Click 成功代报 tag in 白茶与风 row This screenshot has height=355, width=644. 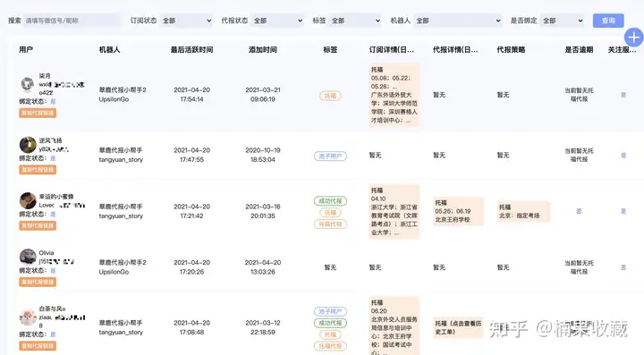tap(330, 323)
